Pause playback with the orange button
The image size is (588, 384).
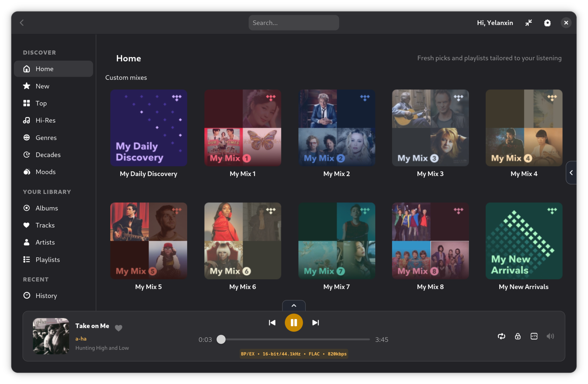point(294,323)
